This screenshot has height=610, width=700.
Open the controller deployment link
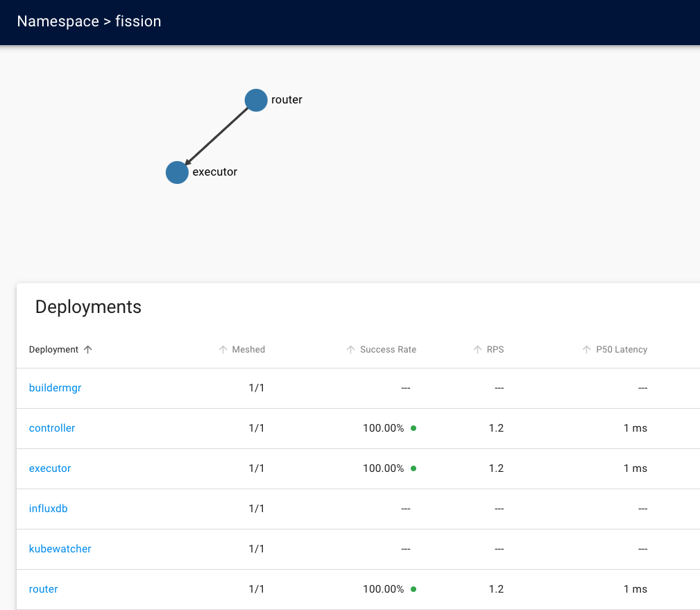coord(52,428)
